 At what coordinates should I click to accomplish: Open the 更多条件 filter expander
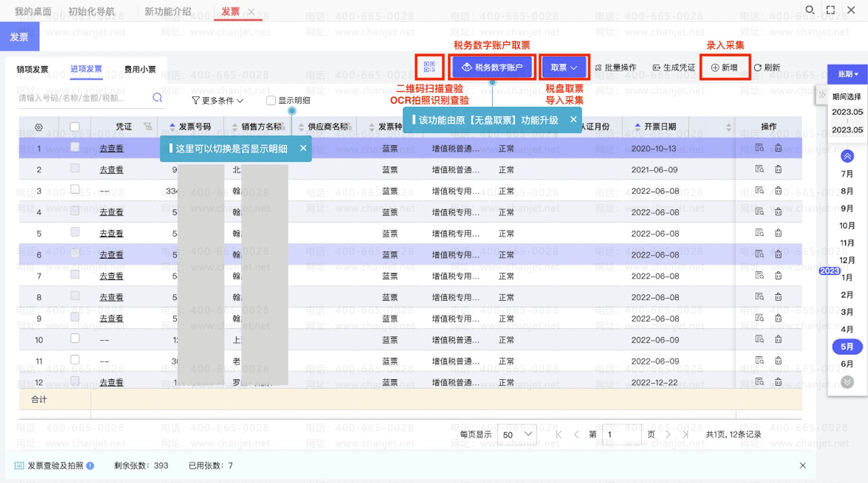click(217, 100)
